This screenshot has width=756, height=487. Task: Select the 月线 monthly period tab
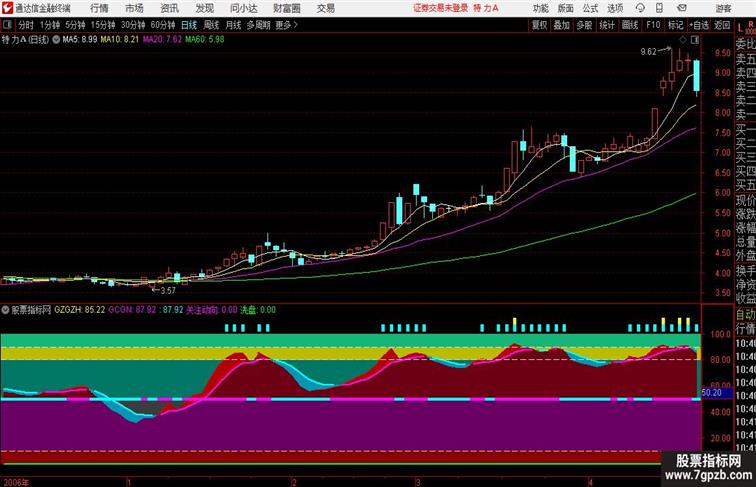pyautogui.click(x=233, y=25)
